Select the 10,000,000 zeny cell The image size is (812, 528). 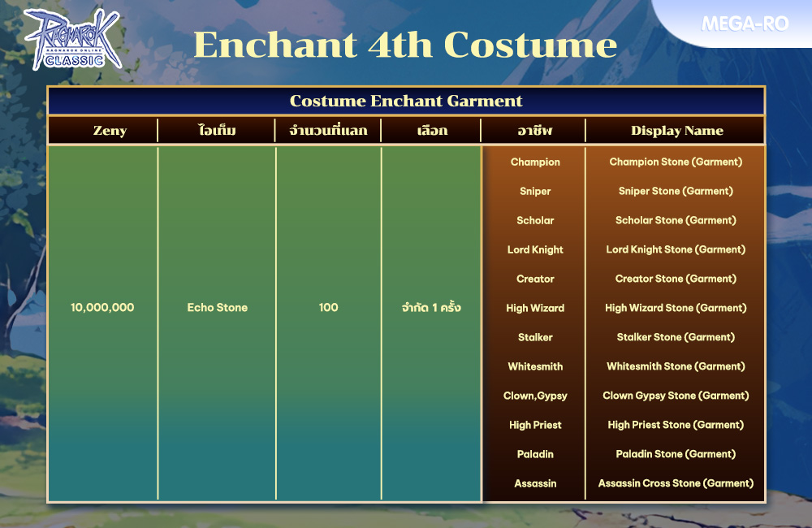(x=102, y=308)
